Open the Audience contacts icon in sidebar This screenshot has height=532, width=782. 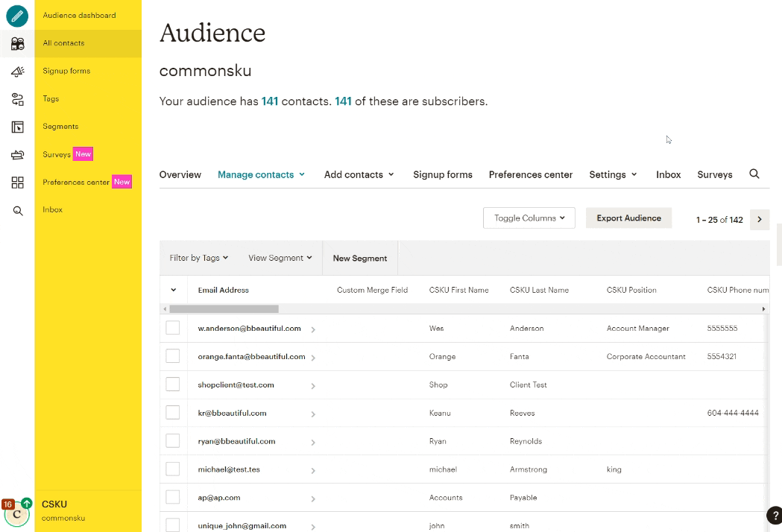[x=16, y=43]
